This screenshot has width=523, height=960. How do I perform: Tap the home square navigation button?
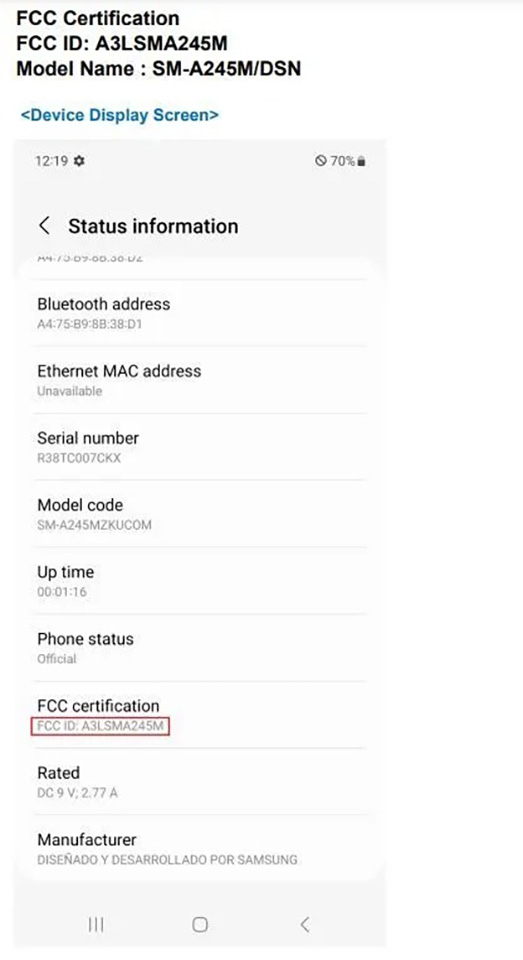(x=200, y=924)
